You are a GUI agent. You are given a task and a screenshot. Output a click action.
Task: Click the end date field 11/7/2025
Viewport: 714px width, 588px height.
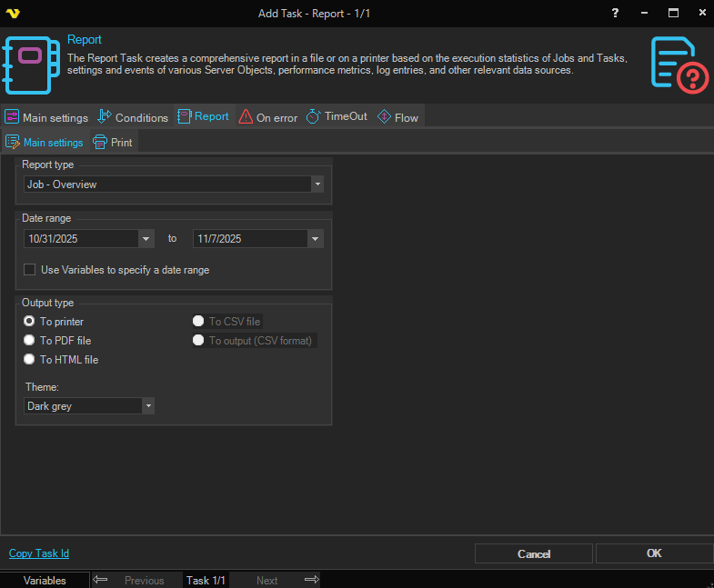tap(250, 239)
